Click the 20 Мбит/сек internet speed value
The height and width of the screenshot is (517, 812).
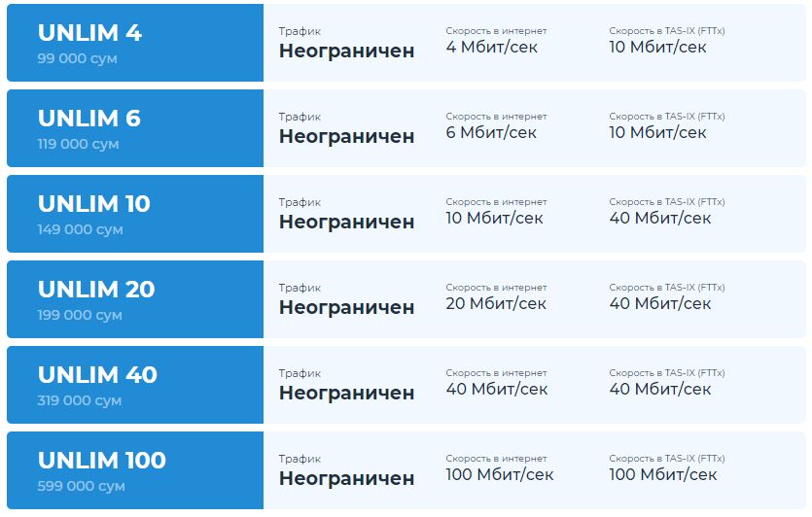click(x=496, y=303)
